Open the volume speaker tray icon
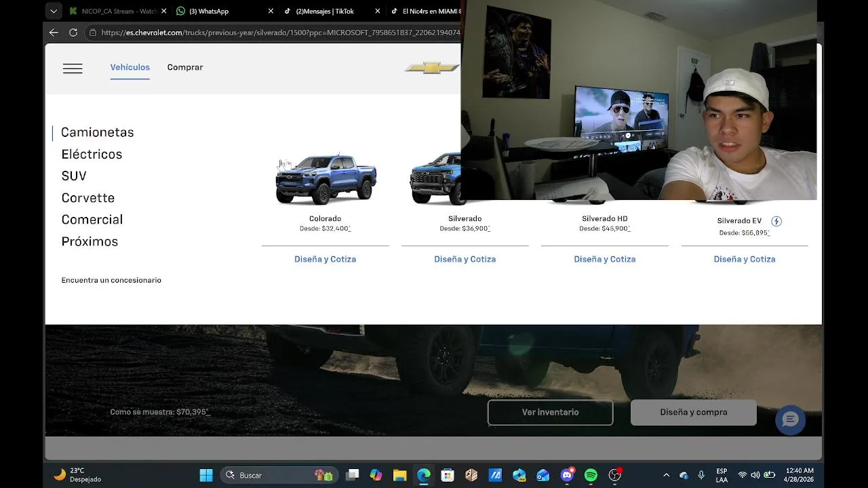The height and width of the screenshot is (488, 868). tap(755, 475)
